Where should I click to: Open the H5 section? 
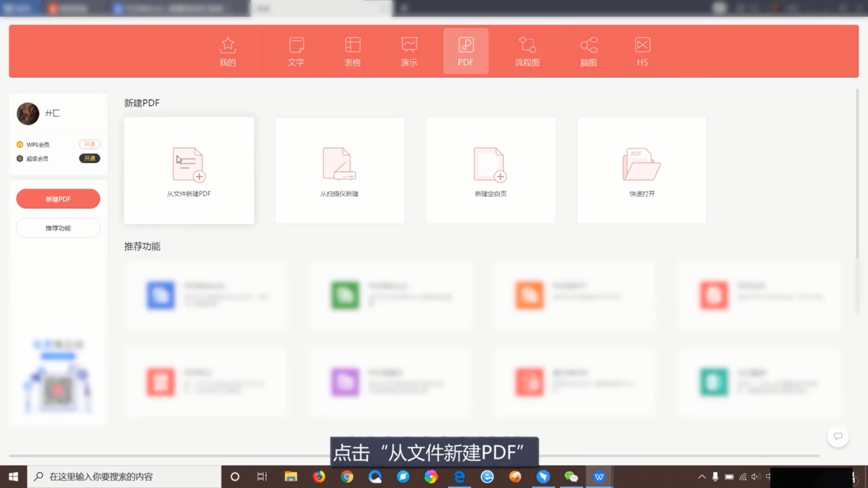[642, 51]
